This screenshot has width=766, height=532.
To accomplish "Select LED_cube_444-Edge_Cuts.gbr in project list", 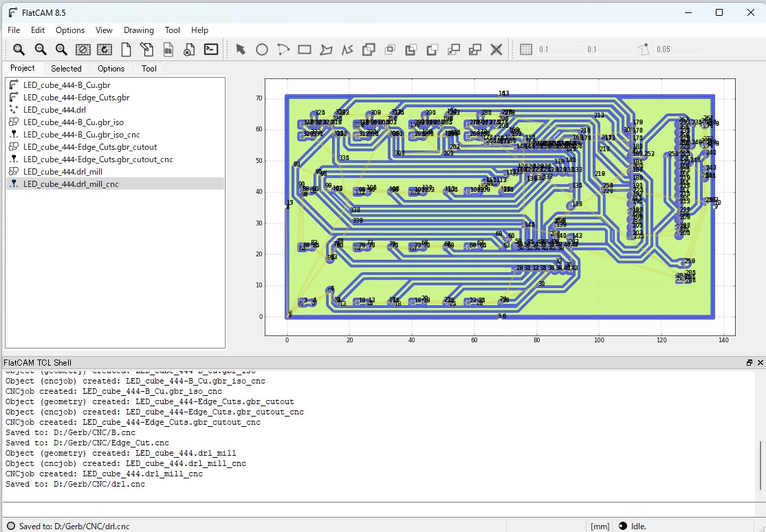I will [116, 97].
